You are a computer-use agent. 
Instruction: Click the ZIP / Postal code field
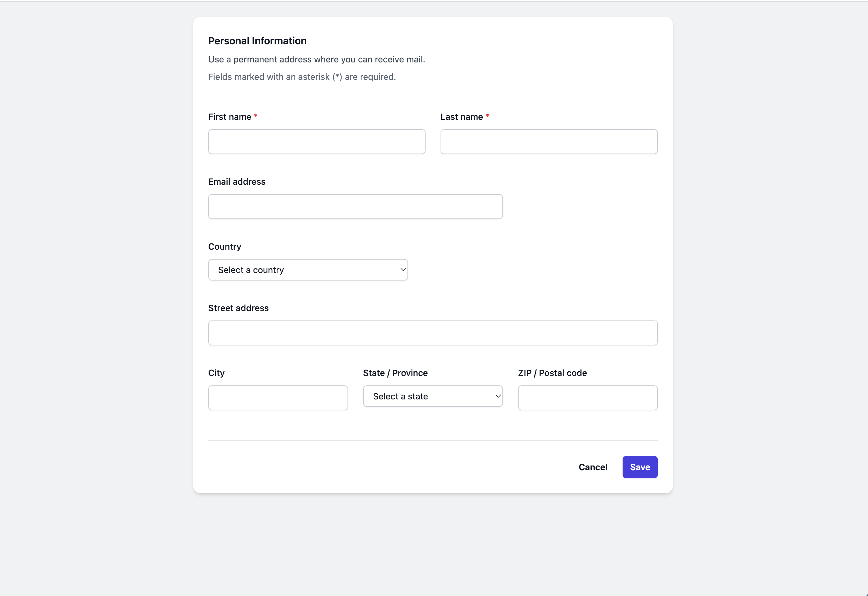click(x=587, y=398)
